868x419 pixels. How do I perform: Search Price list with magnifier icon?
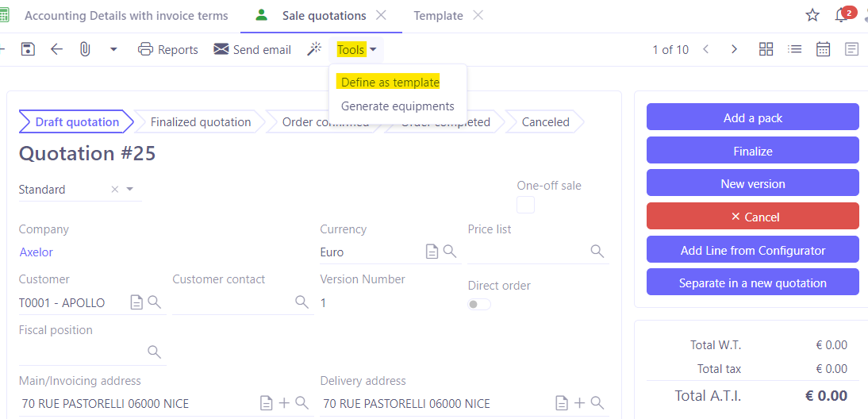pyautogui.click(x=597, y=252)
